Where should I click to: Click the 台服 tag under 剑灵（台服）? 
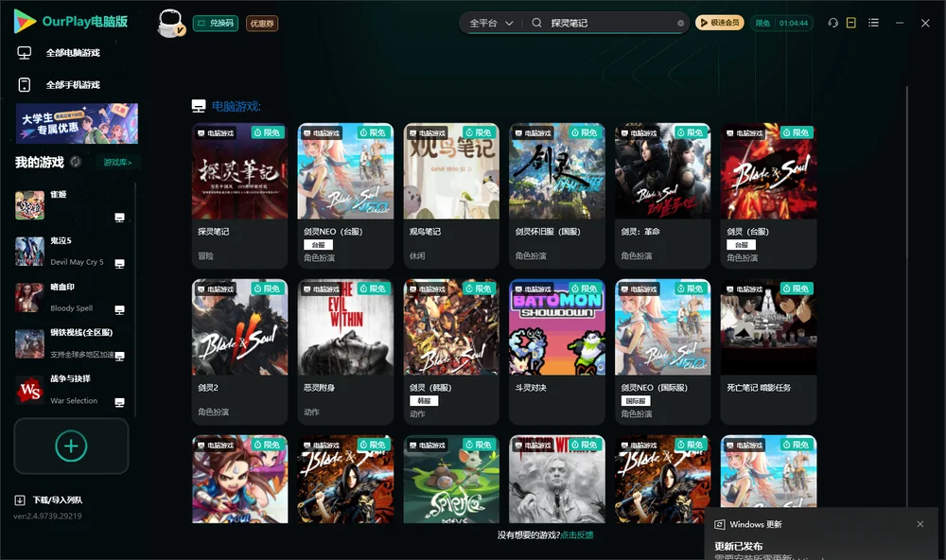(x=742, y=244)
